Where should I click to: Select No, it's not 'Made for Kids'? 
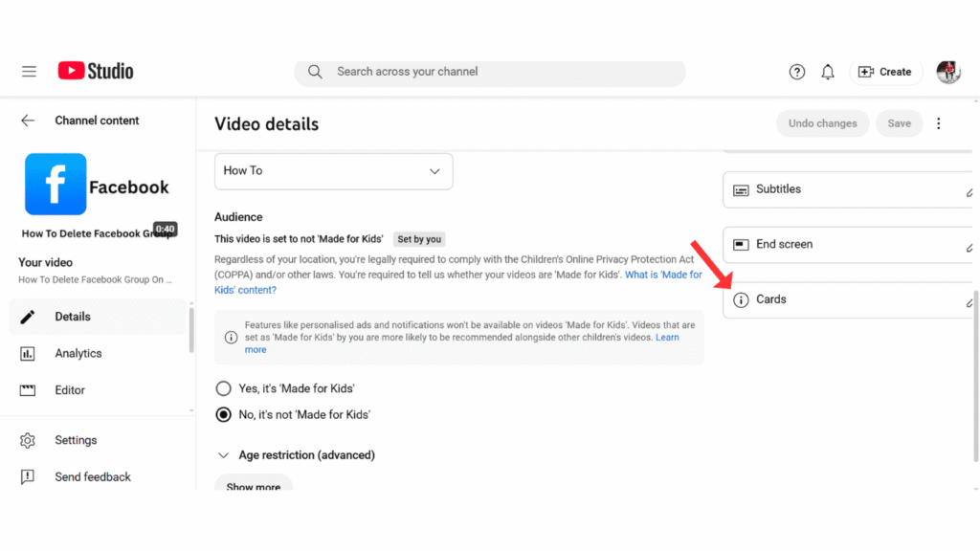(223, 415)
